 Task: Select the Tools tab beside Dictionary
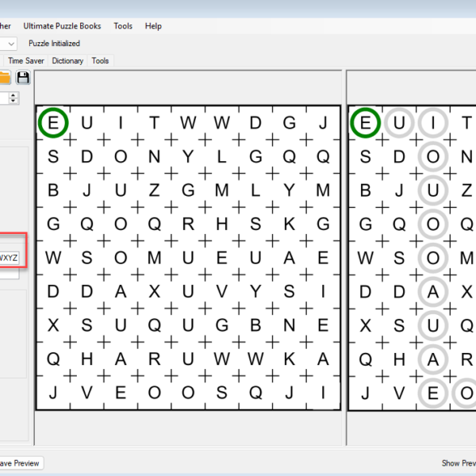click(100, 60)
